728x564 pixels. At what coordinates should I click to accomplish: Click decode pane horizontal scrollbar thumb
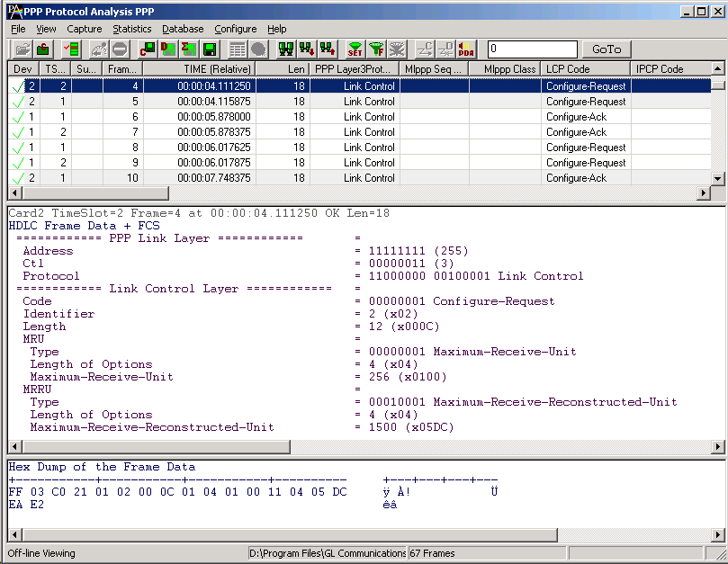pyautogui.click(x=156, y=446)
